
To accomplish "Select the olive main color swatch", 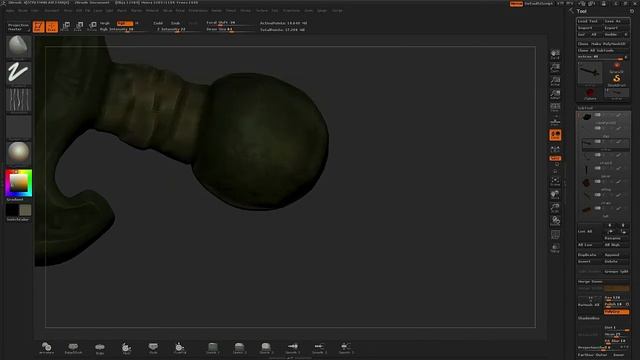I will click(x=25, y=210).
